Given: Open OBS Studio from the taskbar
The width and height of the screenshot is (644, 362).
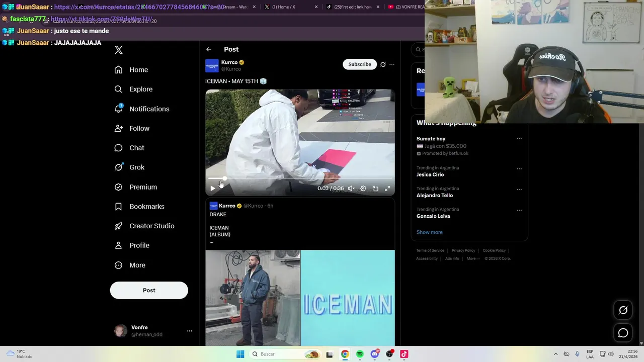Looking at the screenshot, I should click(x=389, y=354).
